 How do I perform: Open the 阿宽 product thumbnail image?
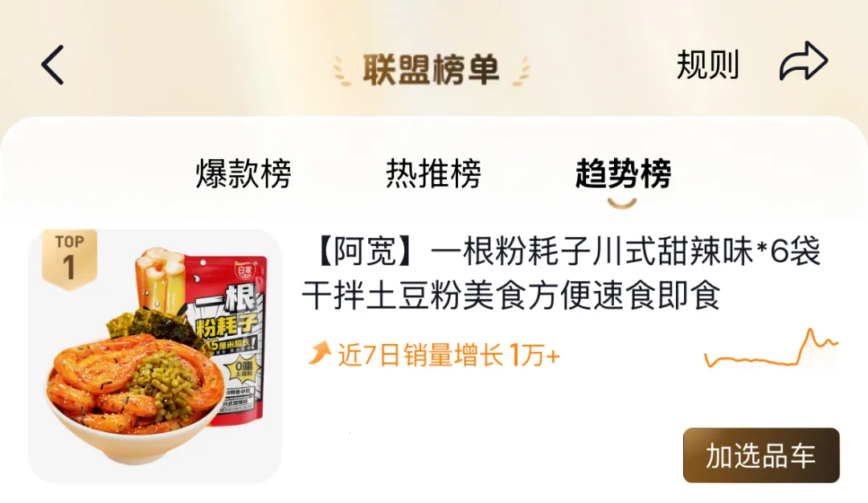coord(155,356)
